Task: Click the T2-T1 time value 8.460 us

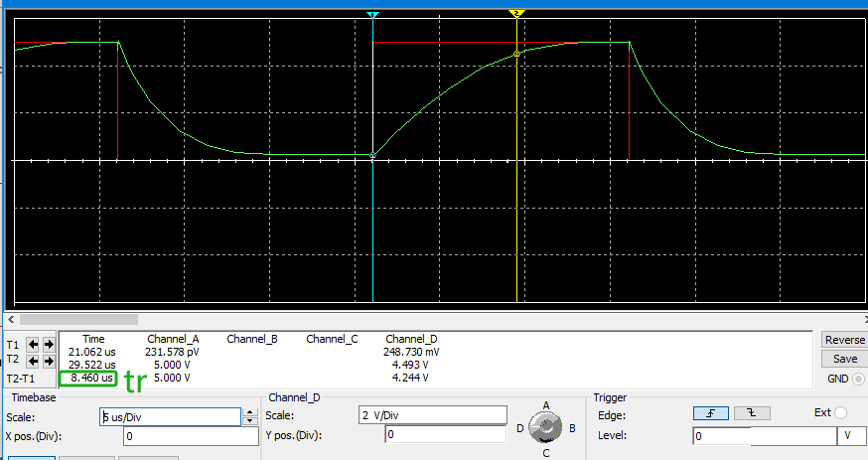Action: click(x=92, y=379)
